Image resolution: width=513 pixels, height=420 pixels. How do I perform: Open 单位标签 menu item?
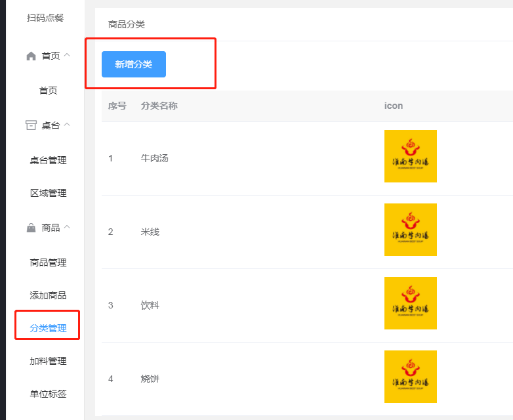pos(48,394)
